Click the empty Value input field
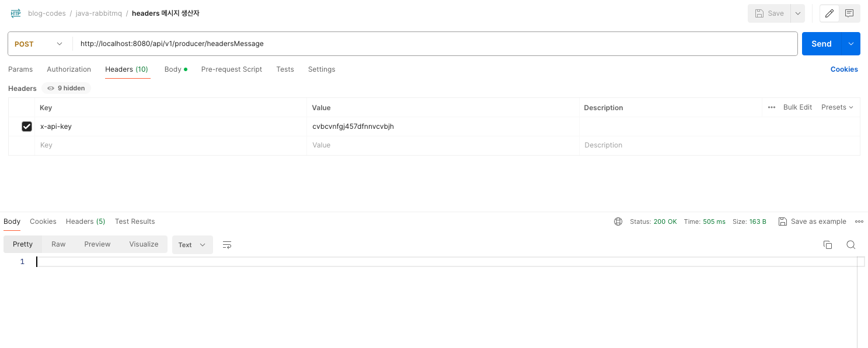 (443, 145)
